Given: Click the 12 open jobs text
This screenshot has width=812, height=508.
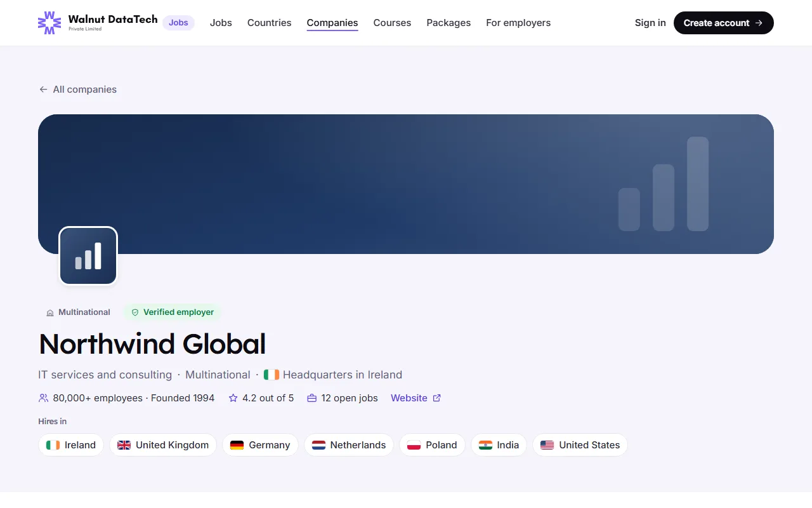Looking at the screenshot, I should (x=350, y=398).
